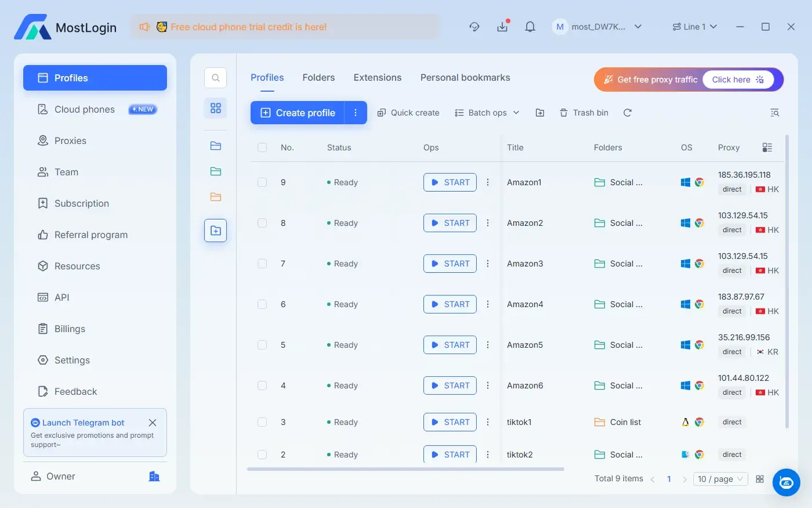The image size is (812, 508).
Task: Click the search icon in the folder sidebar
Action: tap(215, 78)
